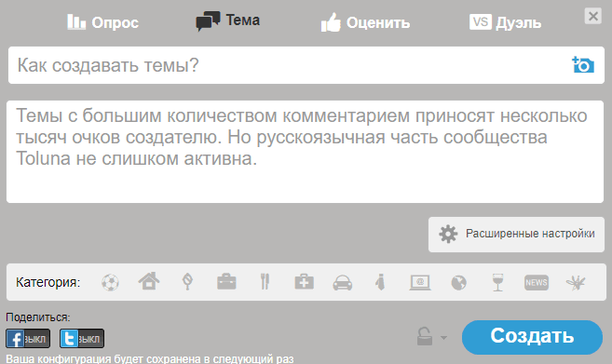The image size is (612, 364).
Task: Open privacy dropdown arrow next to padlock
Action: pyautogui.click(x=443, y=338)
